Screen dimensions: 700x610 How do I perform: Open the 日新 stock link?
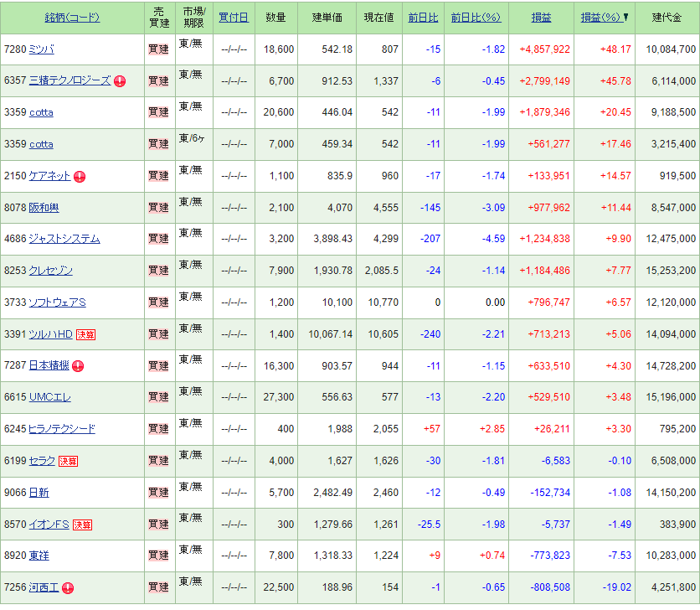tap(39, 493)
